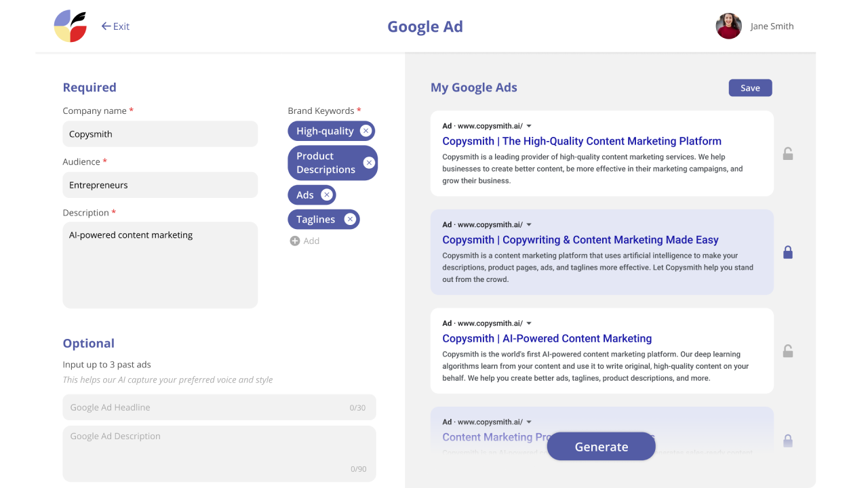
Task: Open the AI-Powered Content Marketing ad headline
Action: coord(547,338)
